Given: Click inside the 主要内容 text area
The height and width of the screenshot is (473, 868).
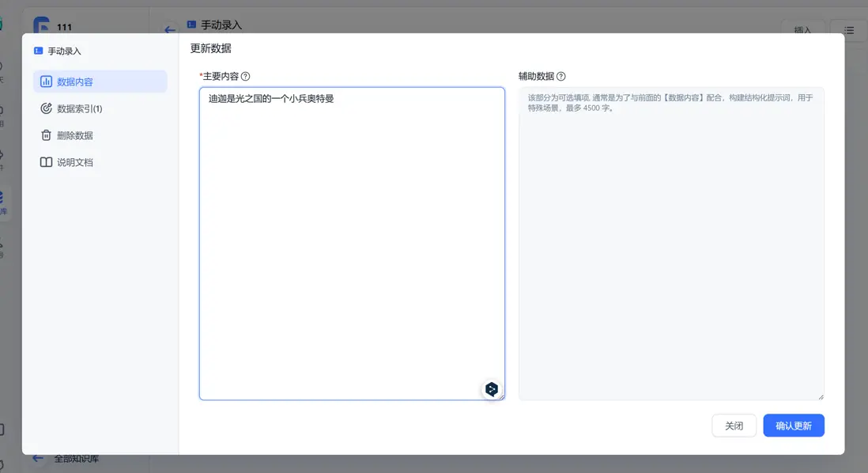Looking at the screenshot, I should [x=352, y=244].
